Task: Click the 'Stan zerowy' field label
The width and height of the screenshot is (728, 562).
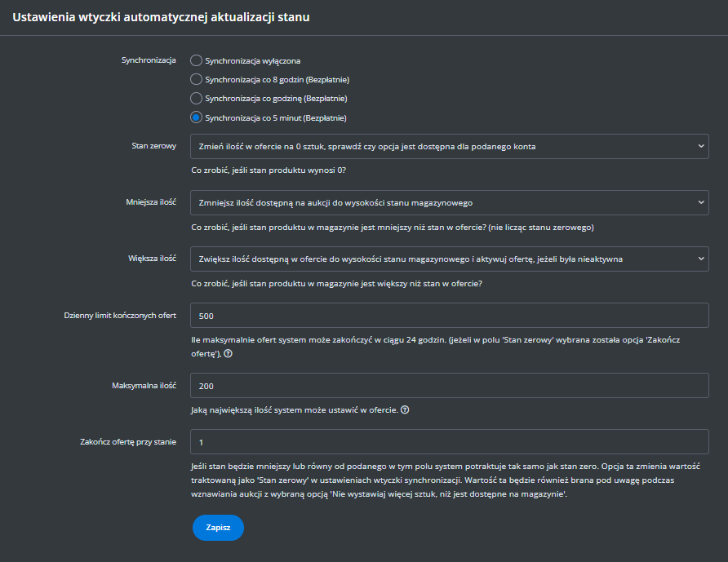Action: [x=154, y=146]
